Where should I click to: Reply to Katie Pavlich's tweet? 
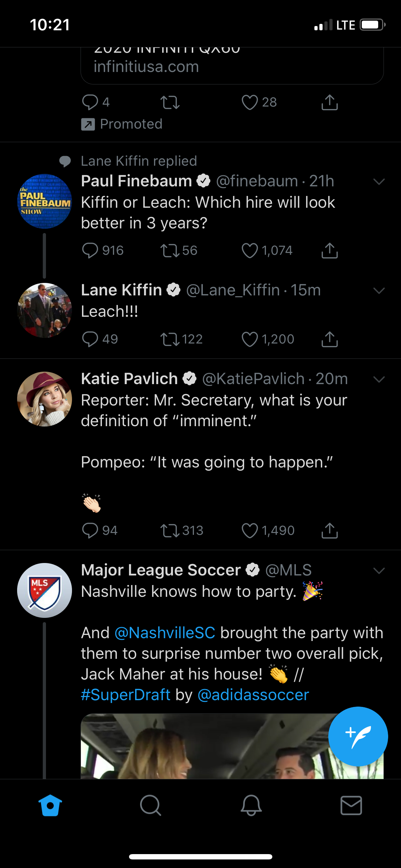pyautogui.click(x=90, y=531)
